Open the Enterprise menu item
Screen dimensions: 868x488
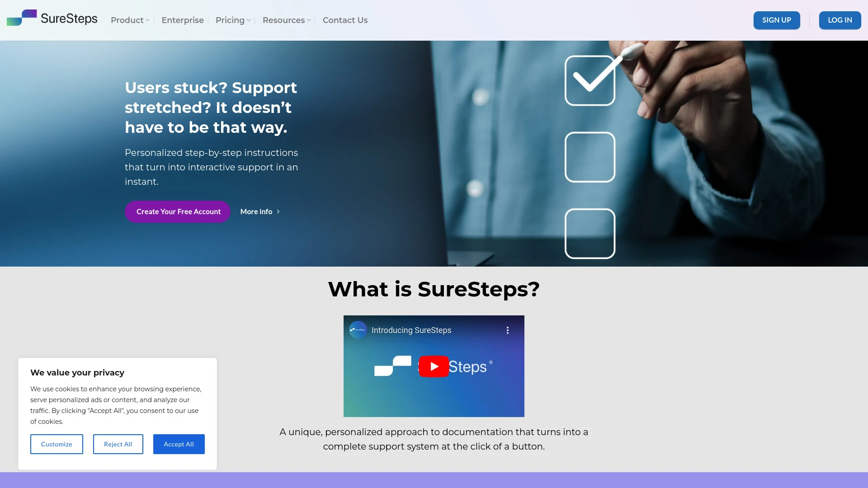pyautogui.click(x=183, y=20)
